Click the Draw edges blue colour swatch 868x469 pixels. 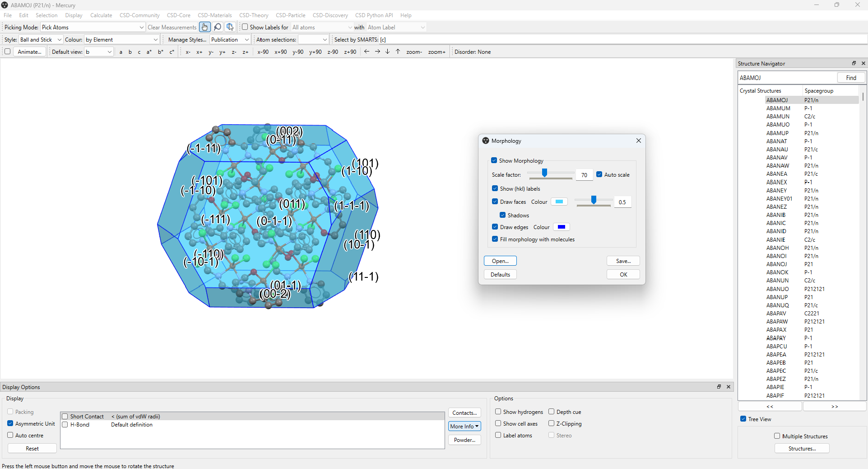point(561,227)
